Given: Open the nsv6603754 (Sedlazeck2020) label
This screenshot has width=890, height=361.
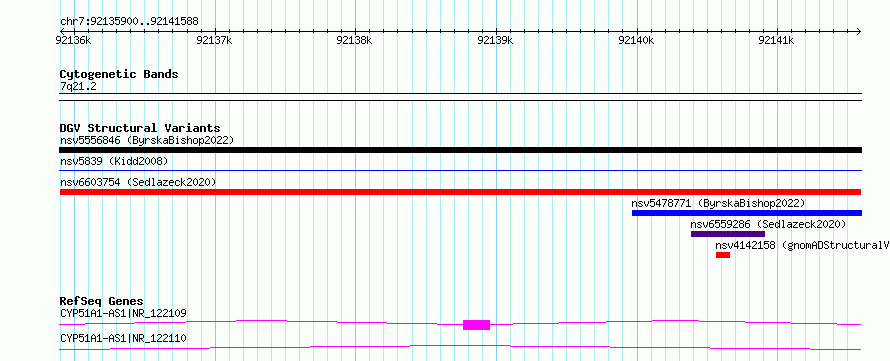Looking at the screenshot, I should (138, 182).
